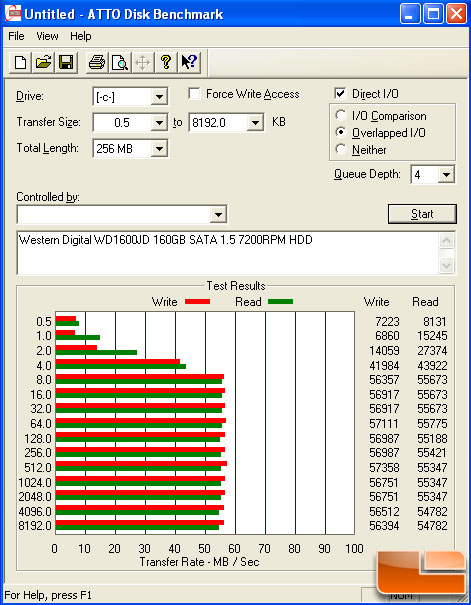Click write value 57358 in results
Image resolution: width=471 pixels, height=605 pixels.
385,468
